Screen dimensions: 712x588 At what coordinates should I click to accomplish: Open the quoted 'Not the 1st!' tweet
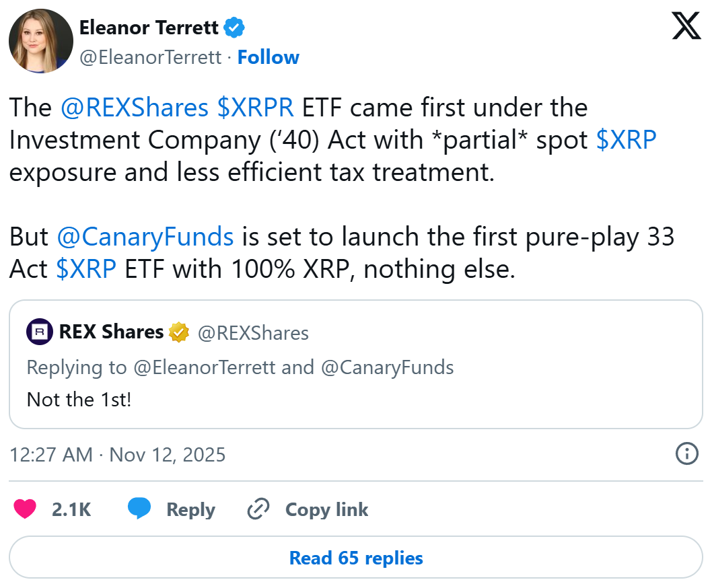point(356,399)
